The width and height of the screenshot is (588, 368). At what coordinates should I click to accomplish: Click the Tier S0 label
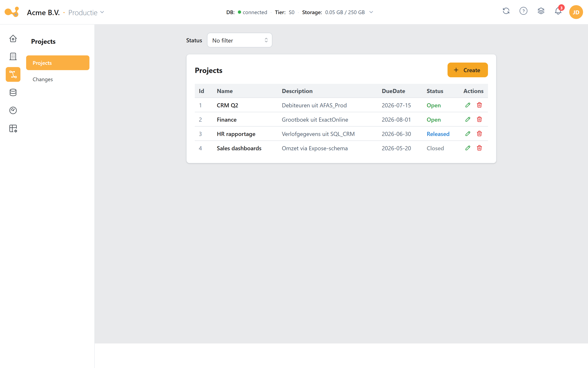click(285, 12)
